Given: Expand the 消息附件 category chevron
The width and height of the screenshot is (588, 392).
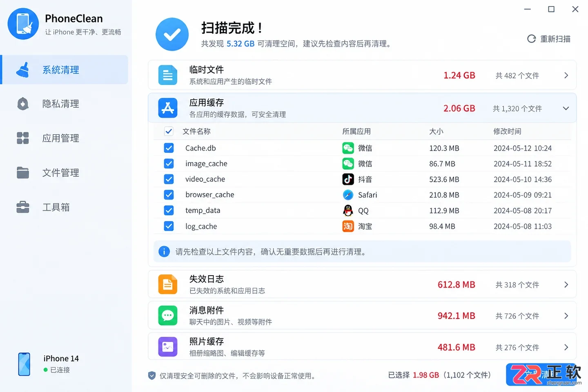Looking at the screenshot, I should pos(566,316).
